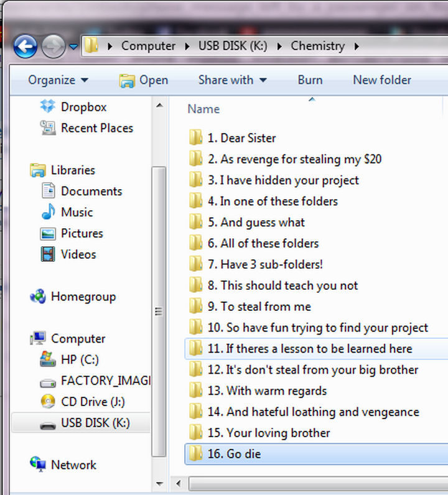The image size is (448, 495).
Task: Open Homegroup in the navigation pane
Action: click(x=83, y=297)
